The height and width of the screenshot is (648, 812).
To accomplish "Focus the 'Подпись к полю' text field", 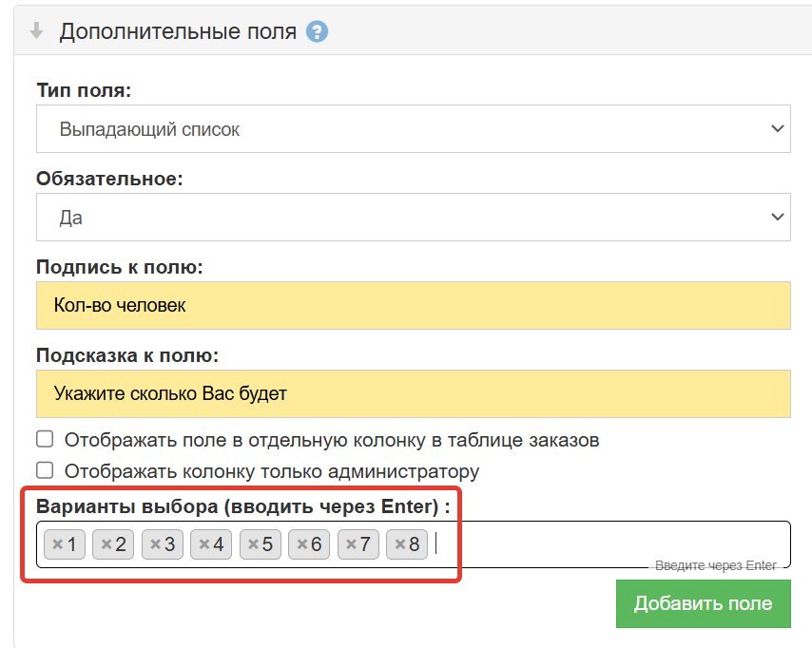I will (414, 305).
